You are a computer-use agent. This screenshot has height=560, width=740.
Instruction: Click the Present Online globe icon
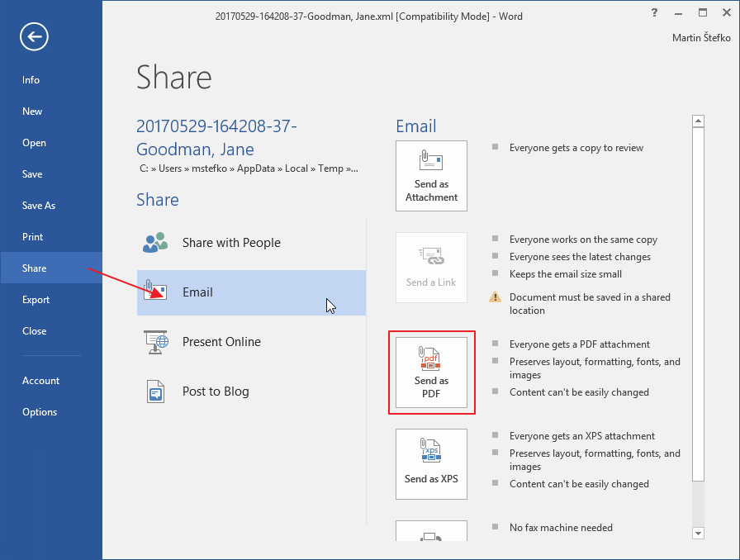(156, 342)
